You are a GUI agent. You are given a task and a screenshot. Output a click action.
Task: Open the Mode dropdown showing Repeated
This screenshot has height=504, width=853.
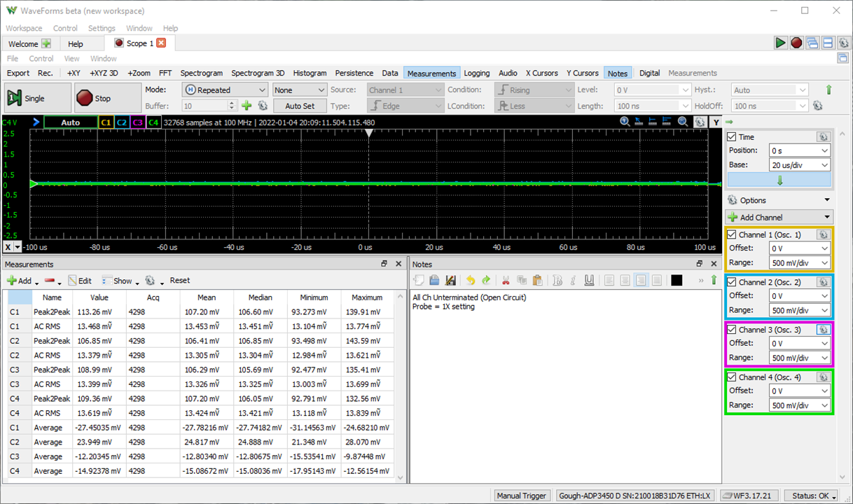[225, 90]
